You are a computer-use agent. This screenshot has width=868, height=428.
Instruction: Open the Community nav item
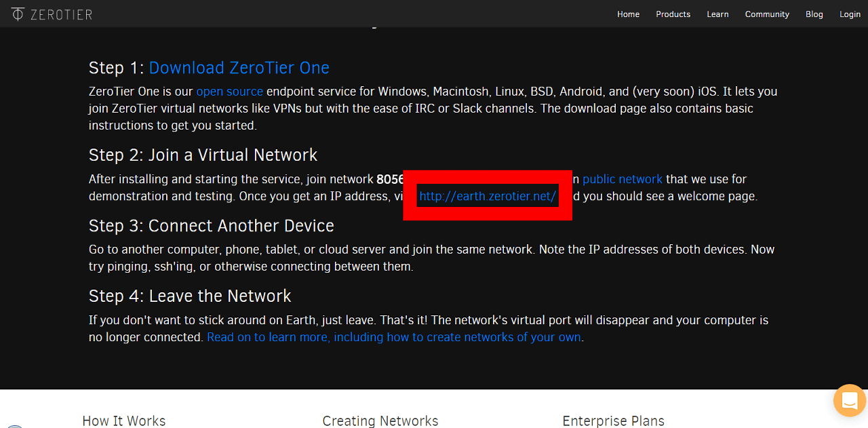coord(767,14)
